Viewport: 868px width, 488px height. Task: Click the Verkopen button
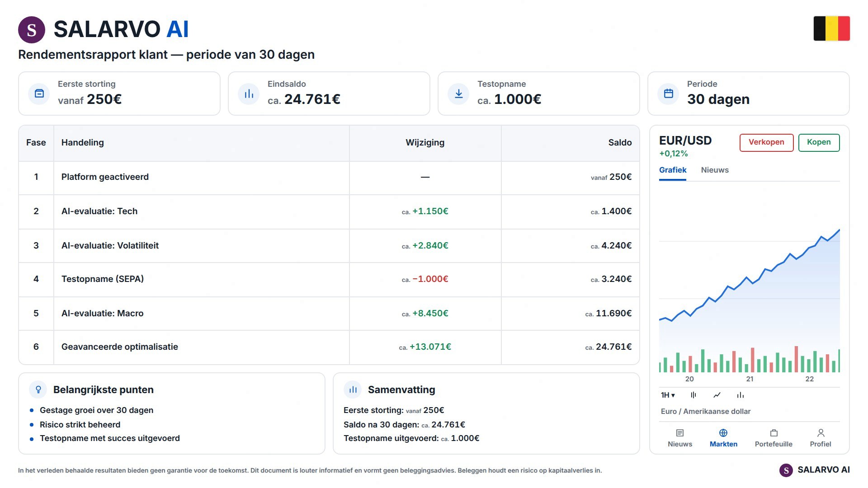pyautogui.click(x=766, y=142)
